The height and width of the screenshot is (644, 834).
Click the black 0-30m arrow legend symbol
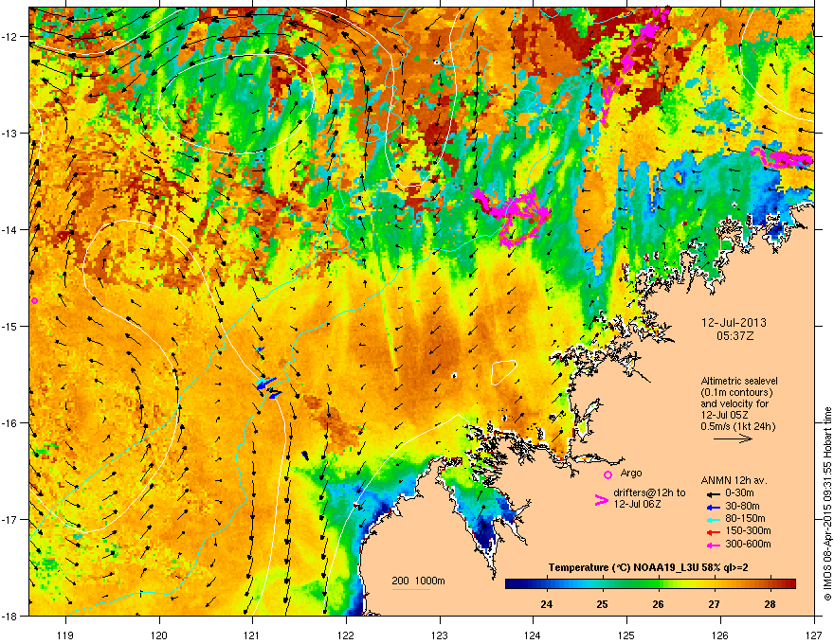tap(712, 493)
